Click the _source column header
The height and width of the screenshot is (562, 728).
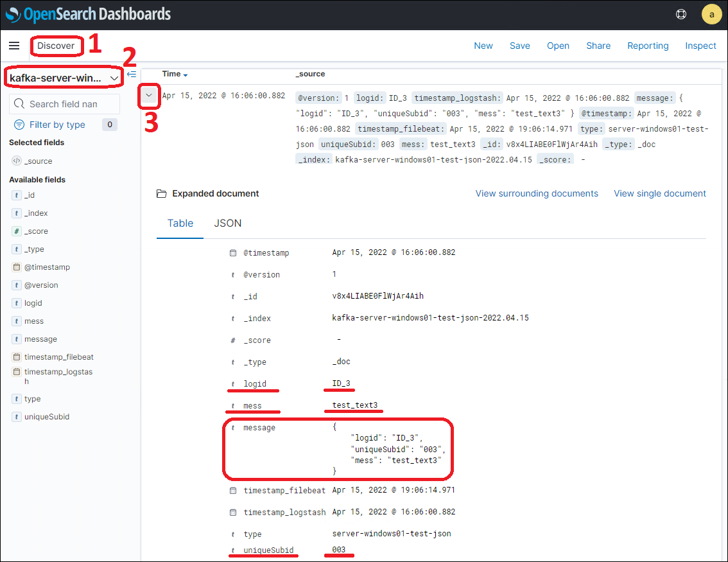pos(310,74)
